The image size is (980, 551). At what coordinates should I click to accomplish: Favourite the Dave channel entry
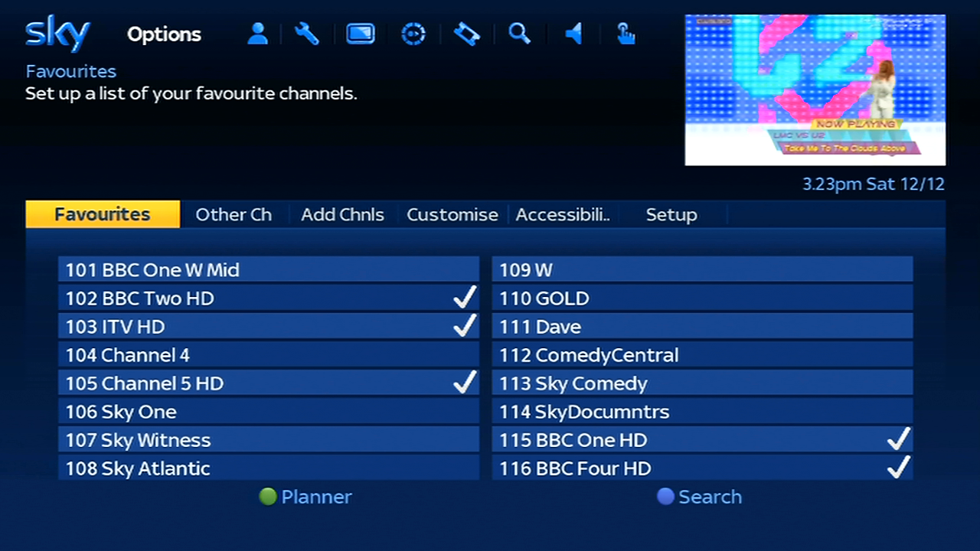pos(701,326)
